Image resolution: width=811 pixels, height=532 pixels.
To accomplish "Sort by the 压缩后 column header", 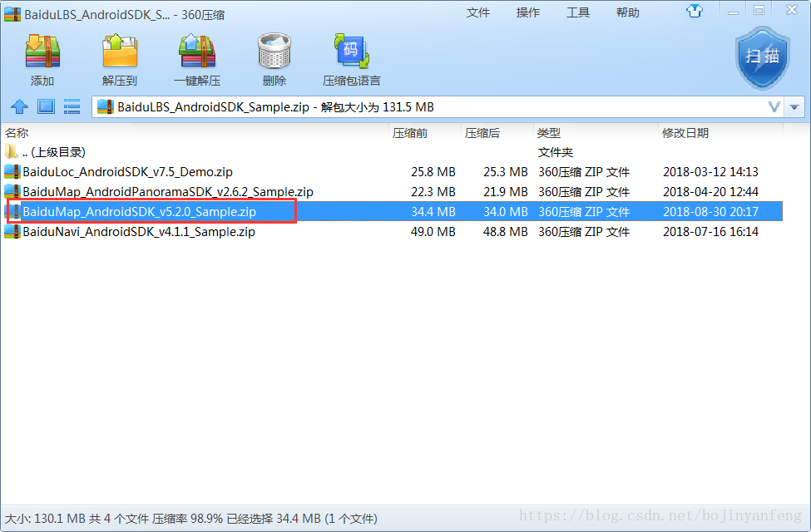I will pyautogui.click(x=497, y=133).
